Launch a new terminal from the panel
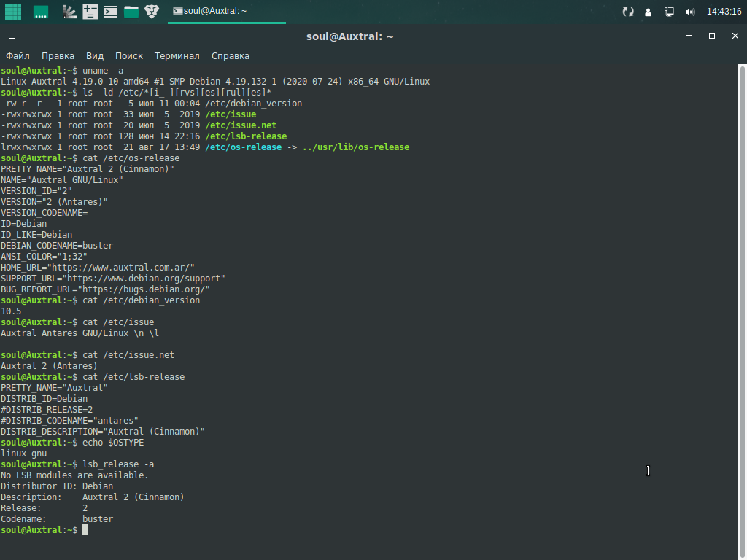This screenshot has width=747, height=560. click(x=111, y=12)
